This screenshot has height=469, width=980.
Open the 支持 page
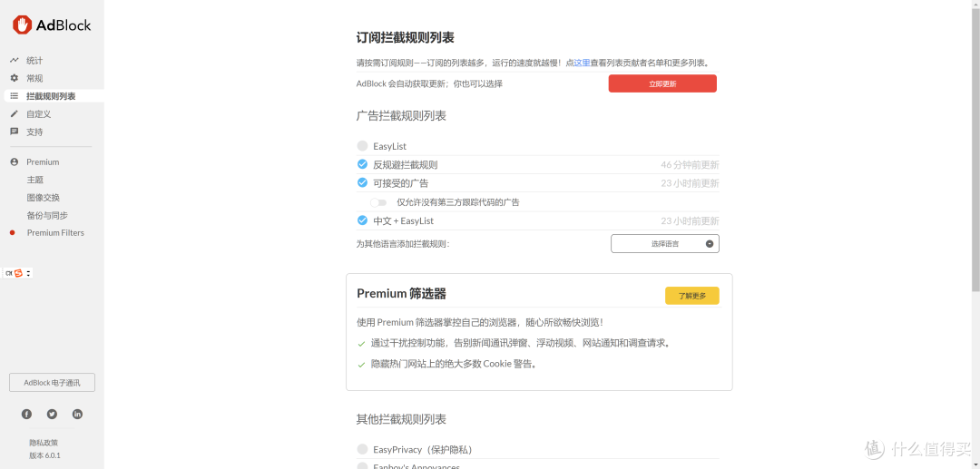(x=34, y=132)
